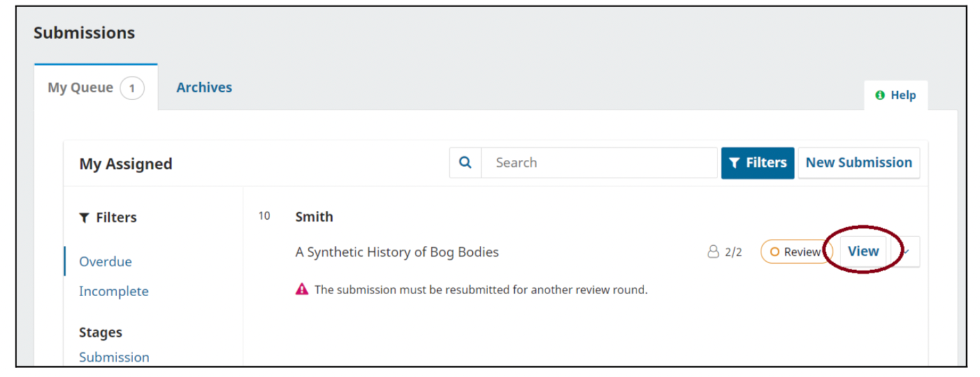Click the red warning triangle icon
Viewport: 980px width, 377px height.
tap(301, 290)
